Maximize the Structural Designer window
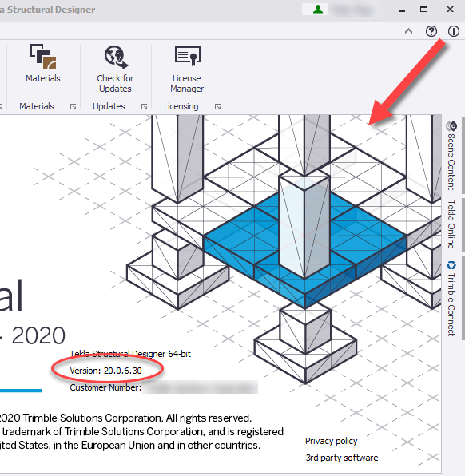465x476 pixels. [x=423, y=10]
